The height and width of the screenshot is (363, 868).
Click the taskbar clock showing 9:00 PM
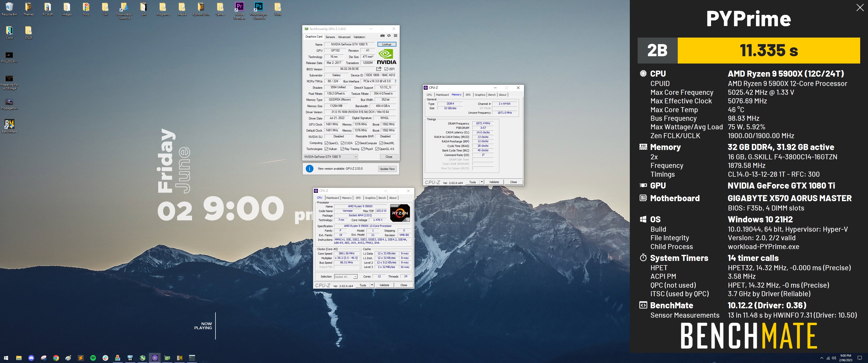(x=846, y=358)
